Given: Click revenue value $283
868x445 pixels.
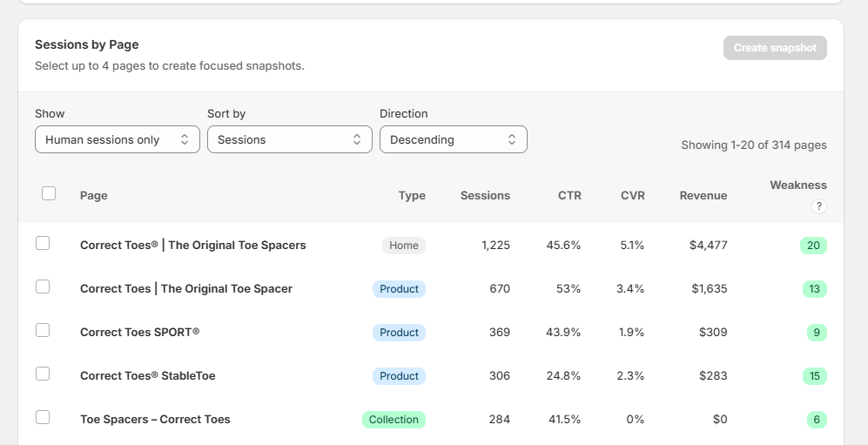Looking at the screenshot, I should click(x=713, y=376).
